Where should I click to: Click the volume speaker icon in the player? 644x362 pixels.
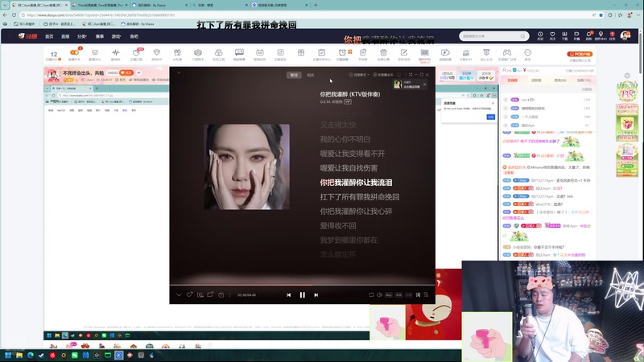tap(379, 294)
